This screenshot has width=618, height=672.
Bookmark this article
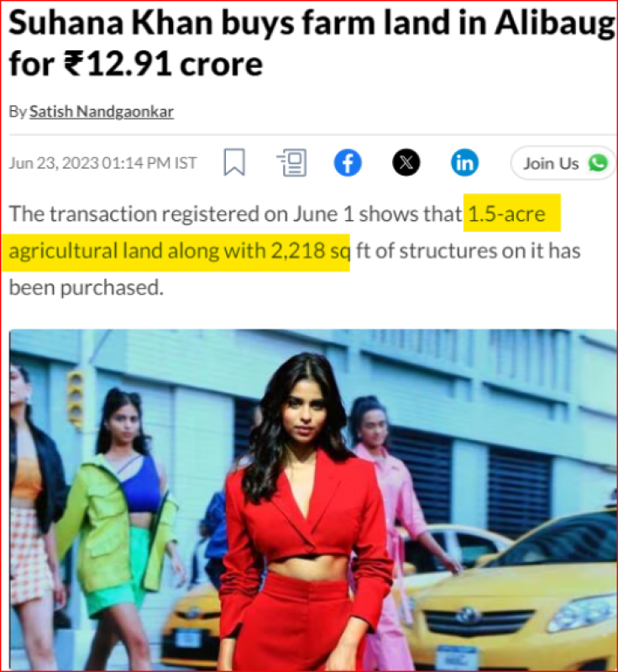[234, 162]
